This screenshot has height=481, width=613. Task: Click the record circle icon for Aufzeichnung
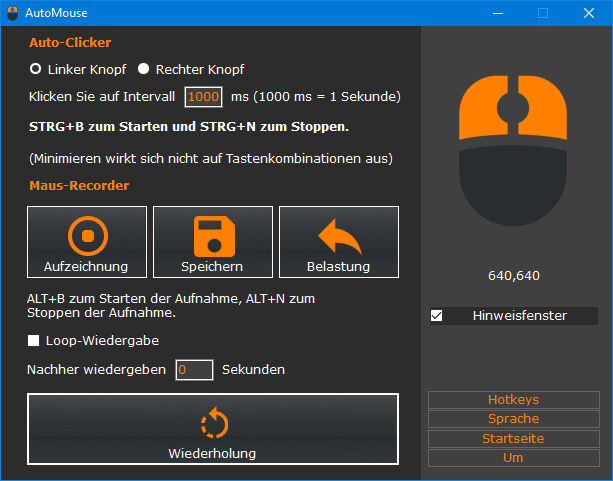88,236
